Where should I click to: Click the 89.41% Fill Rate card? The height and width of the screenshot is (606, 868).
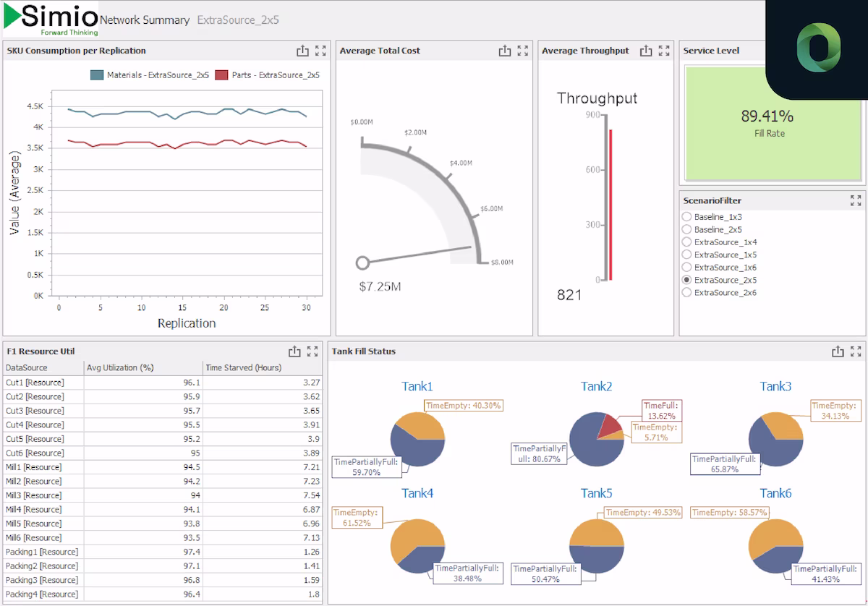(773, 123)
